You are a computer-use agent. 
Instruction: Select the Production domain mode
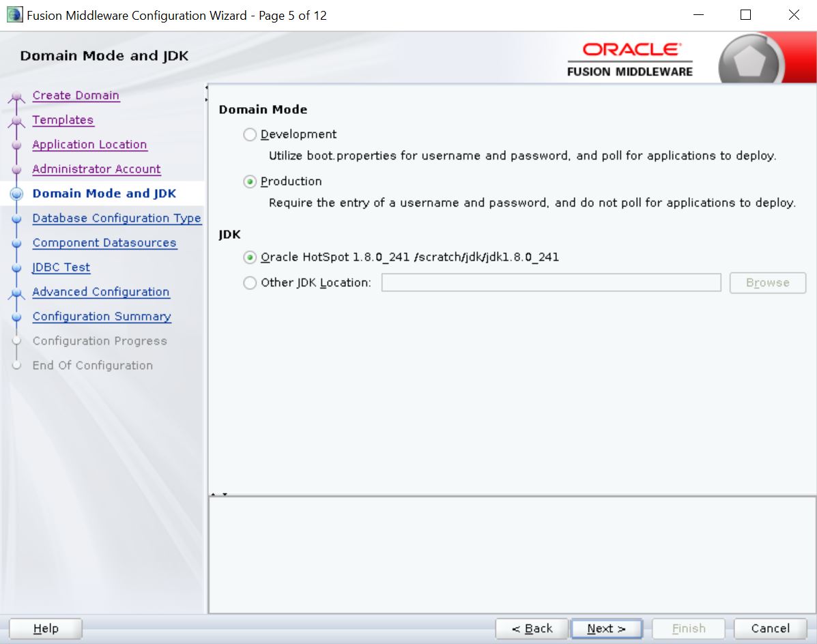(x=250, y=181)
